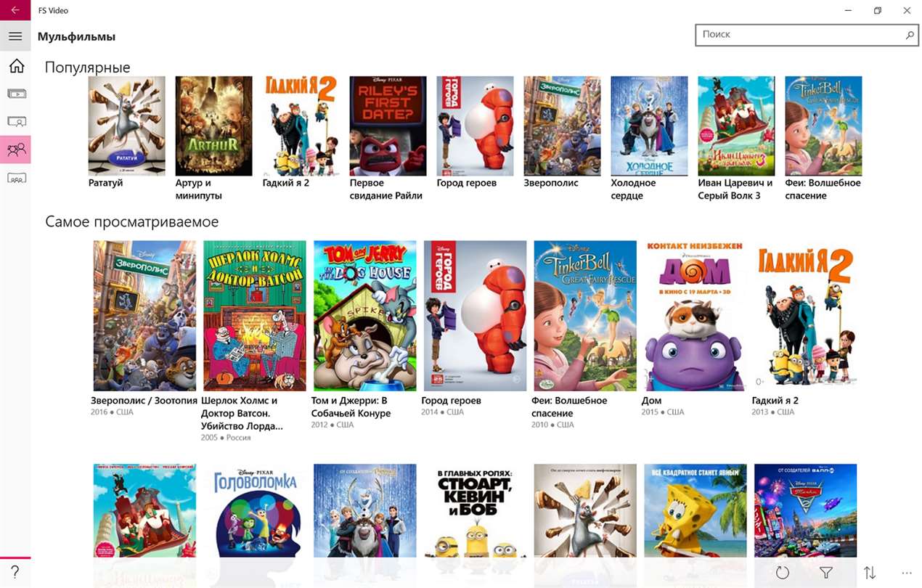The image size is (922, 588).
Task: Open the movies section in sidebar
Action: pos(16,94)
